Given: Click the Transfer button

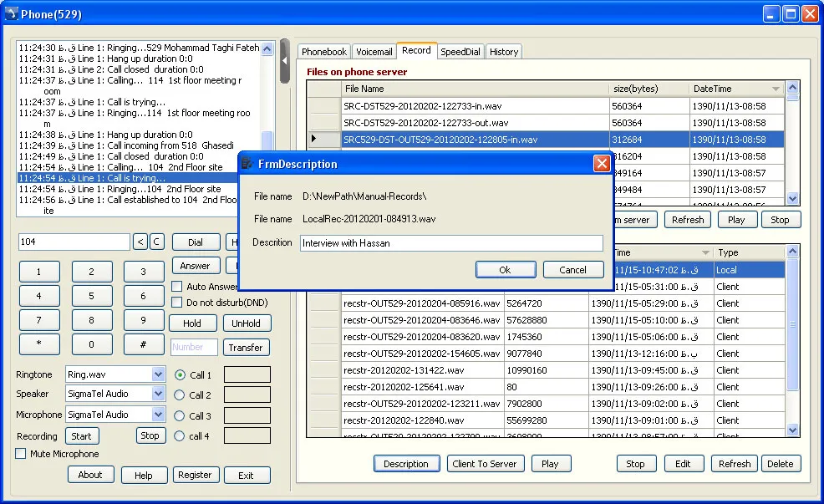Looking at the screenshot, I should [x=246, y=348].
